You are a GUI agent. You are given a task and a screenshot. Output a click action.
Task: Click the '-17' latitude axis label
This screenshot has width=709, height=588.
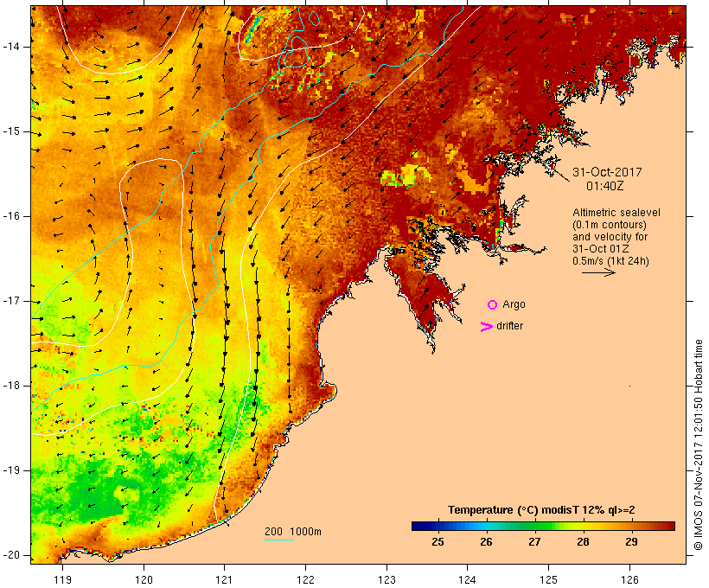pyautogui.click(x=10, y=301)
